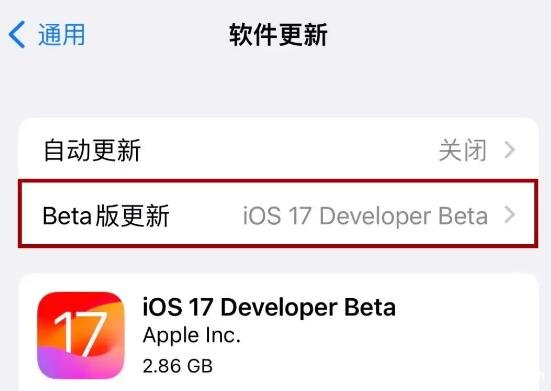
Task: Tap the 软件更新 page title
Action: pyautogui.click(x=278, y=34)
